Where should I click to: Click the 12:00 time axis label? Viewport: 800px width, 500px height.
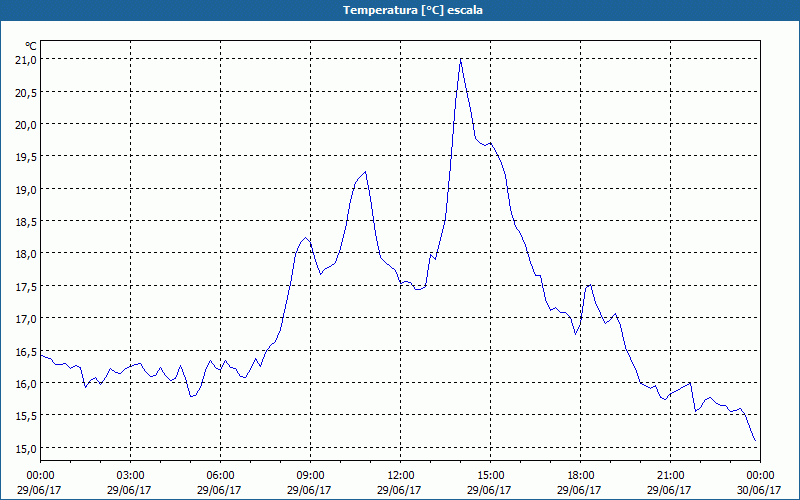(x=401, y=476)
